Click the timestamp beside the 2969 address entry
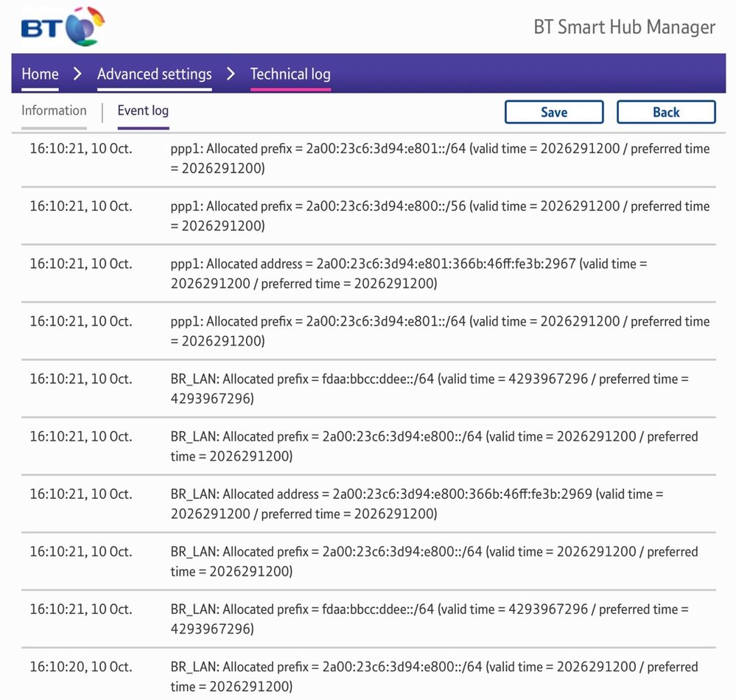The height and width of the screenshot is (700, 736). point(81,494)
